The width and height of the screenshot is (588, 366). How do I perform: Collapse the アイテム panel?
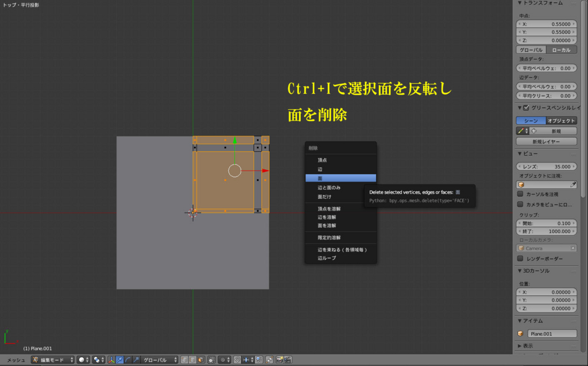[x=520, y=321]
